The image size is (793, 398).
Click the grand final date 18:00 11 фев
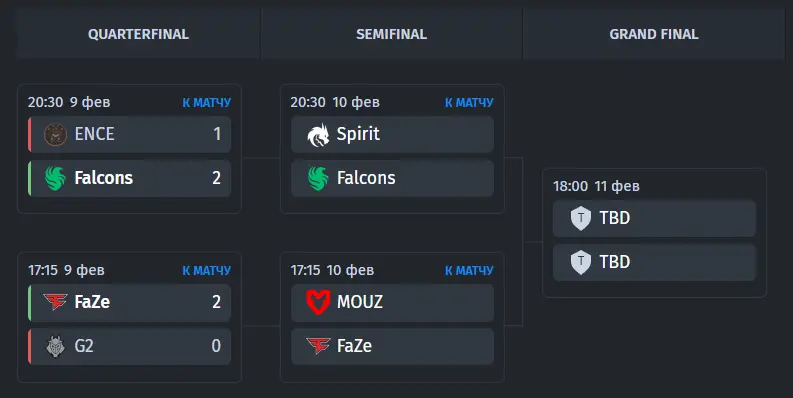596,186
